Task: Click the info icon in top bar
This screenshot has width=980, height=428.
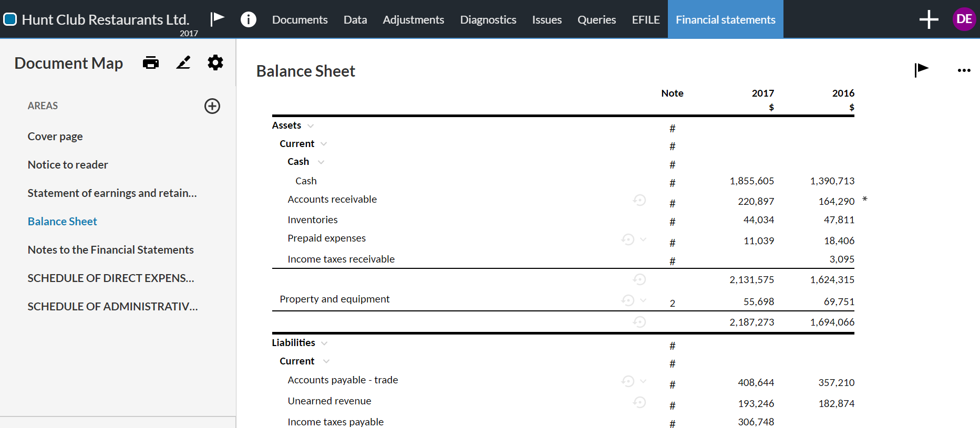Action: coord(248,19)
